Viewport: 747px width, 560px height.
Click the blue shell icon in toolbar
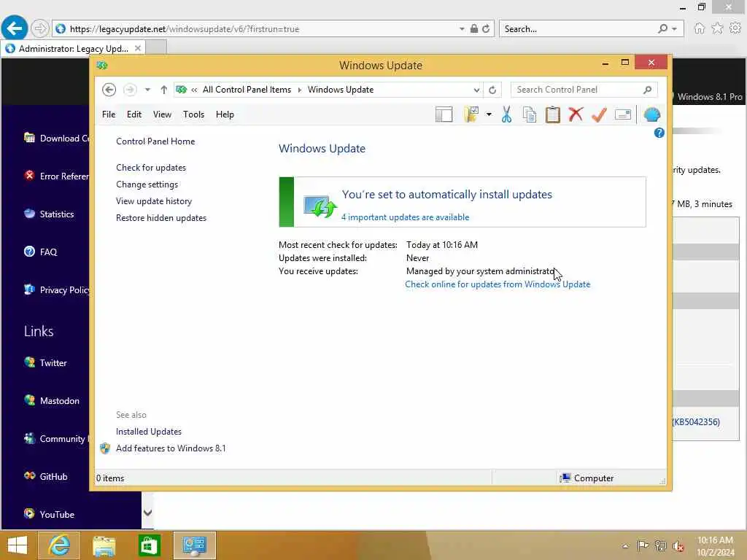[651, 114]
